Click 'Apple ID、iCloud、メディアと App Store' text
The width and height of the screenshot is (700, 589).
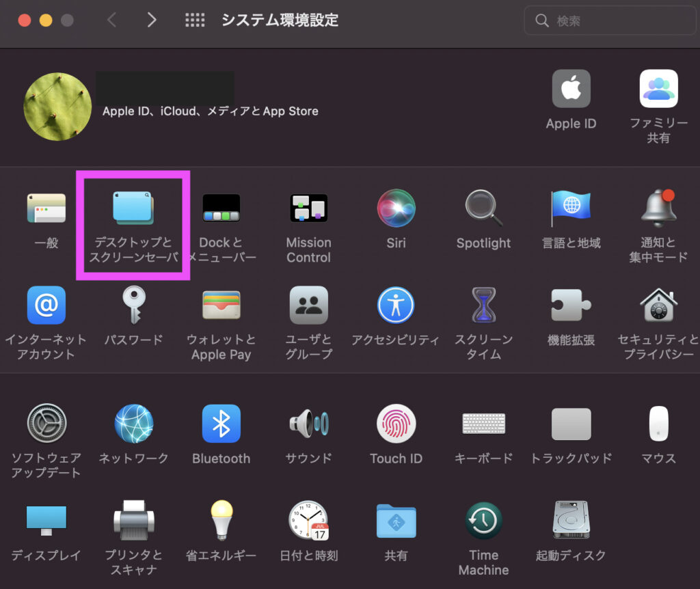(211, 111)
